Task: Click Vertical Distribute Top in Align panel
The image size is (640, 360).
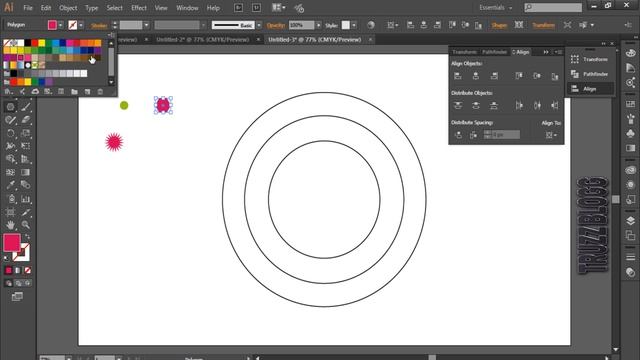Action: [x=458, y=106]
